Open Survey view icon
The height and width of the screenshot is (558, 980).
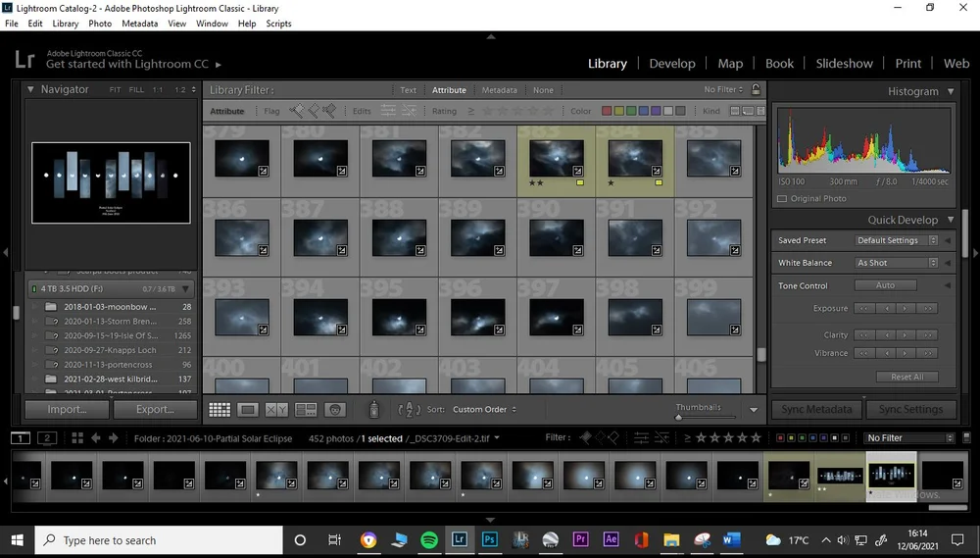pos(306,410)
